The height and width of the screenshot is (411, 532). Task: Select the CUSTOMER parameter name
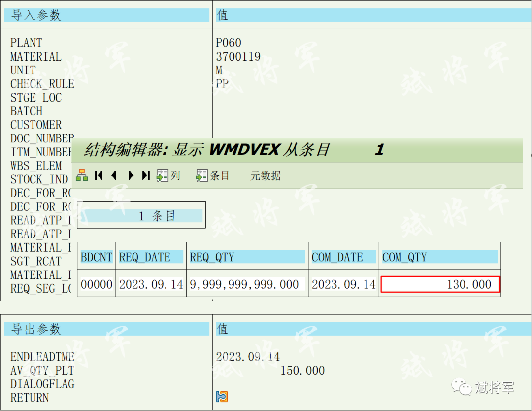pos(36,125)
